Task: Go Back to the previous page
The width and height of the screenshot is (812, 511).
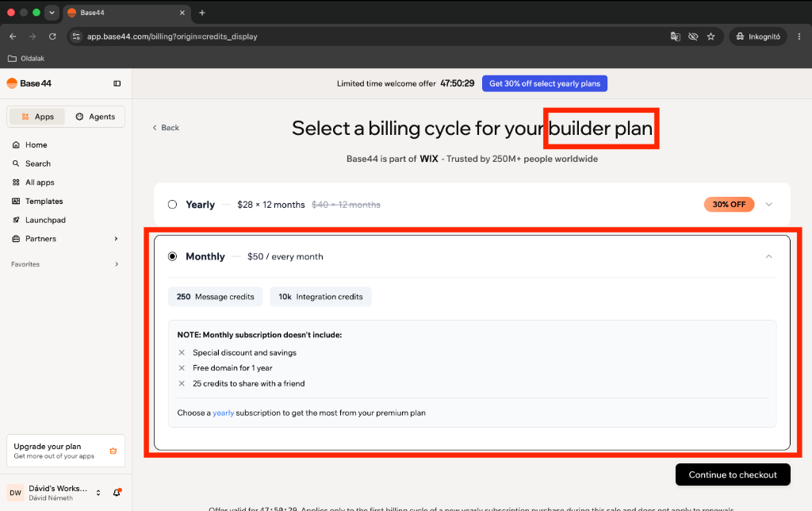Action: point(166,128)
